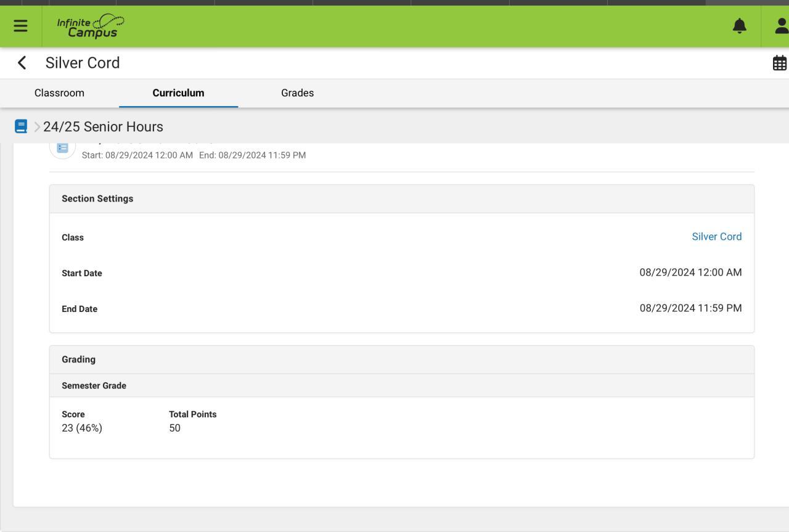Image resolution: width=789 pixels, height=532 pixels.
Task: Click the Start Date label
Action: point(82,273)
